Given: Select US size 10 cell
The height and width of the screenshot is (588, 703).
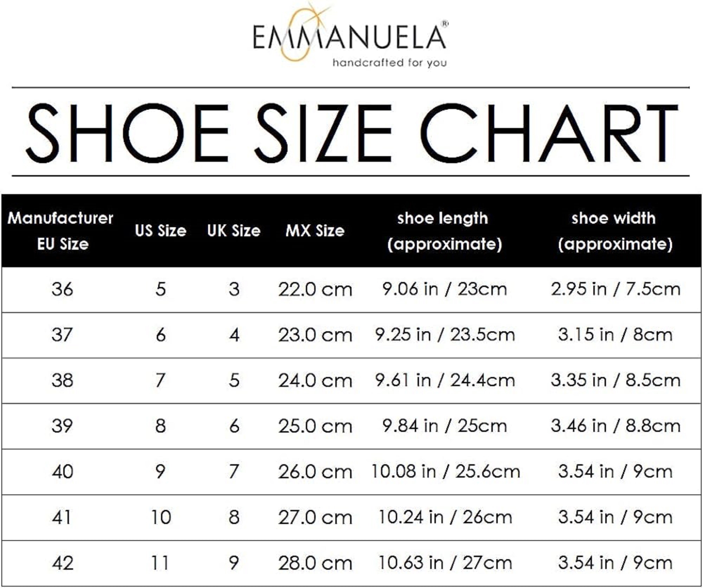Looking at the screenshot, I should [161, 517].
